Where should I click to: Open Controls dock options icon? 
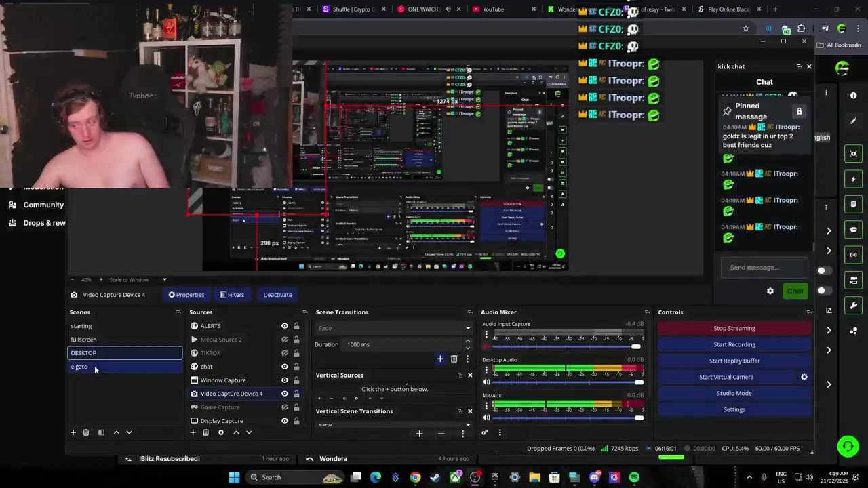click(x=808, y=312)
